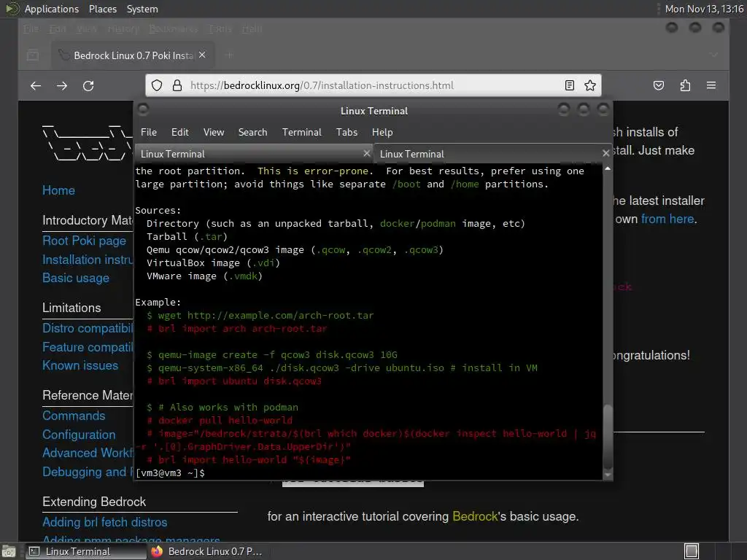
Task: Open the Firefox list all tabs dropdown
Action: point(713,55)
